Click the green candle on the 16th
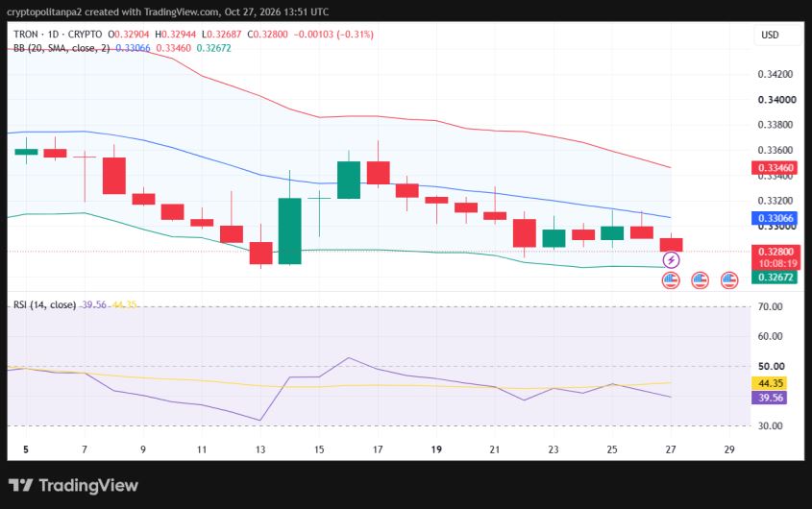The image size is (812, 509). pos(349,180)
